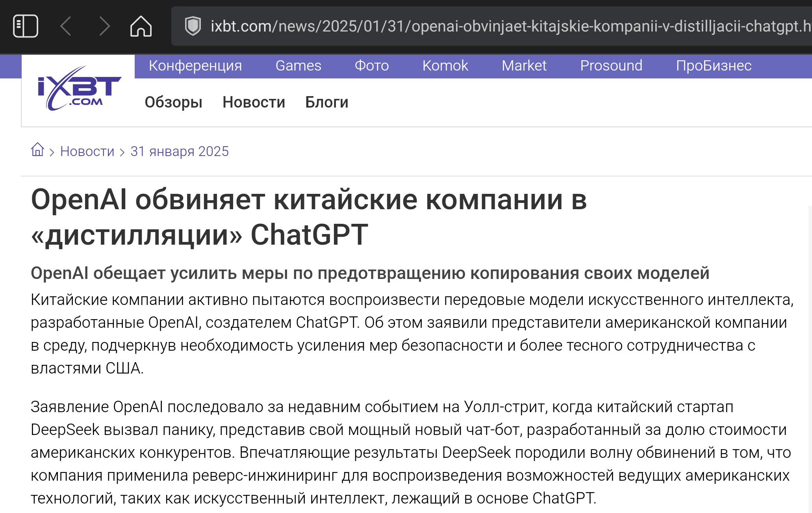Toggle the browser sidebar panel icon
Viewport: 812px width, 513px height.
(26, 26)
